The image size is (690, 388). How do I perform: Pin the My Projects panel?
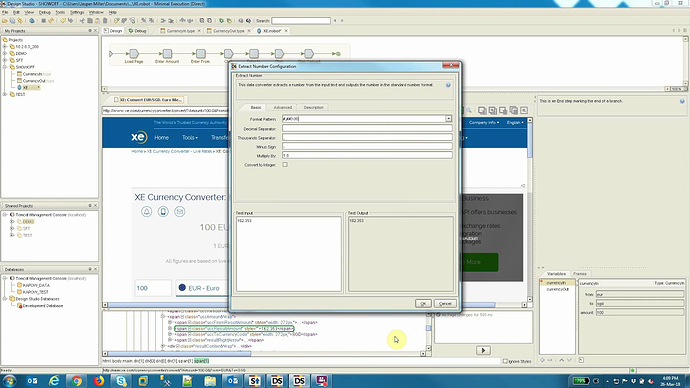[x=90, y=31]
